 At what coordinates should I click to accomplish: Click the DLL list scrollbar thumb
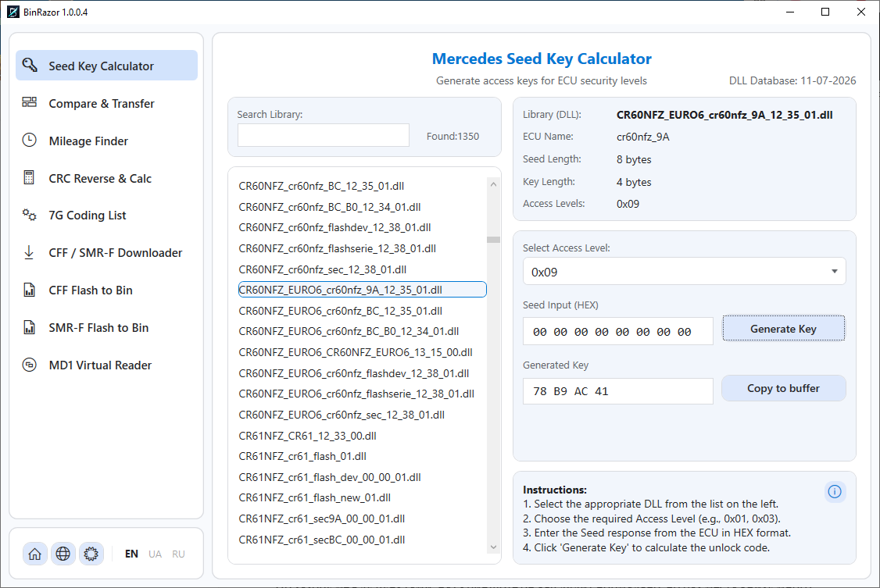coord(493,240)
